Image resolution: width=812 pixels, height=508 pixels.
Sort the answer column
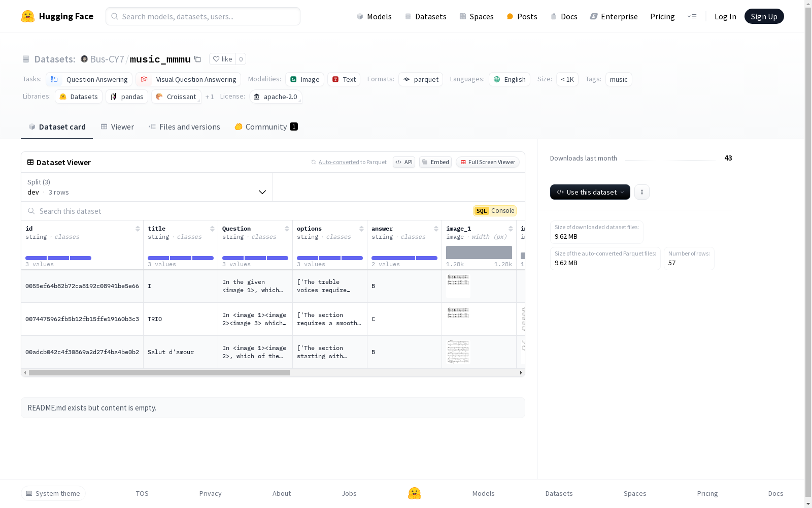(x=436, y=229)
